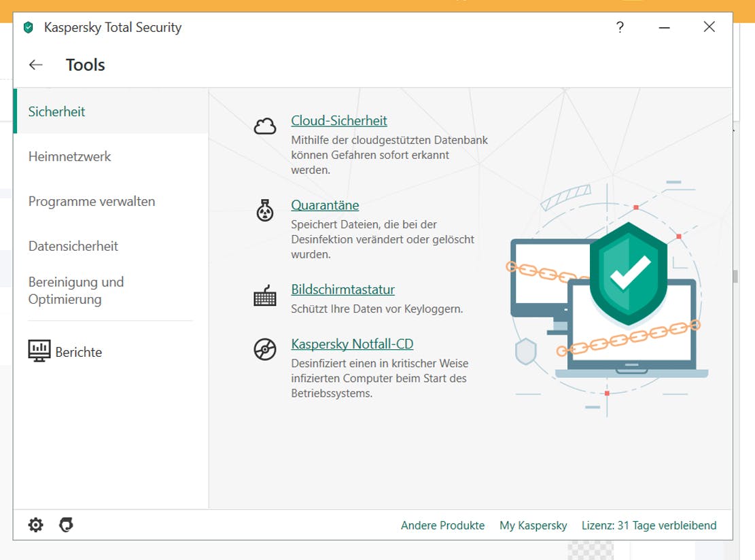The height and width of the screenshot is (560, 755).
Task: Open Andere Produkte
Action: click(442, 525)
